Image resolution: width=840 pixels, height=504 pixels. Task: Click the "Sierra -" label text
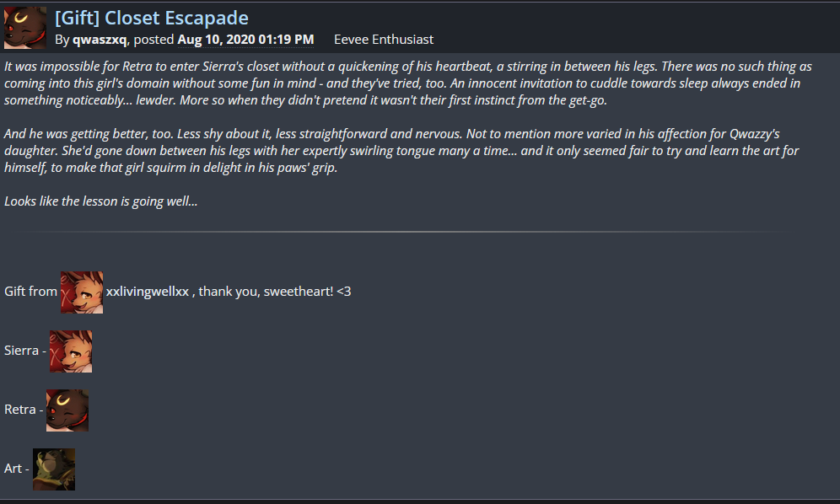24,351
